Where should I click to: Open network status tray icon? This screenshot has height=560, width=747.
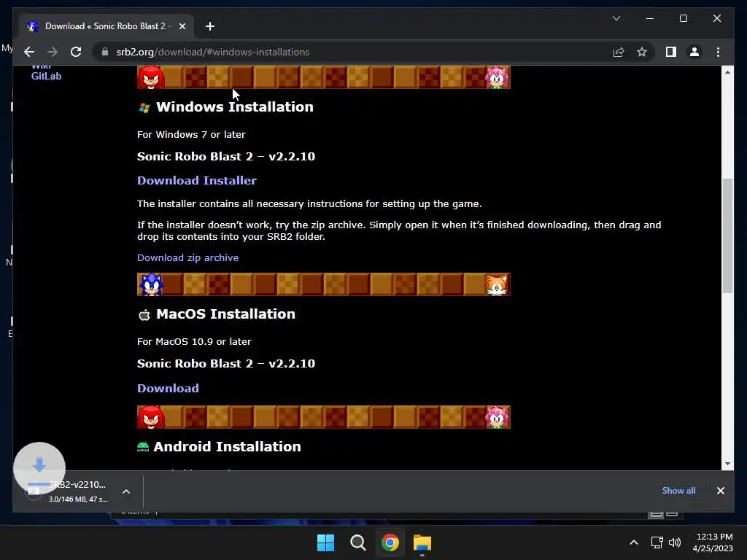pos(657,542)
